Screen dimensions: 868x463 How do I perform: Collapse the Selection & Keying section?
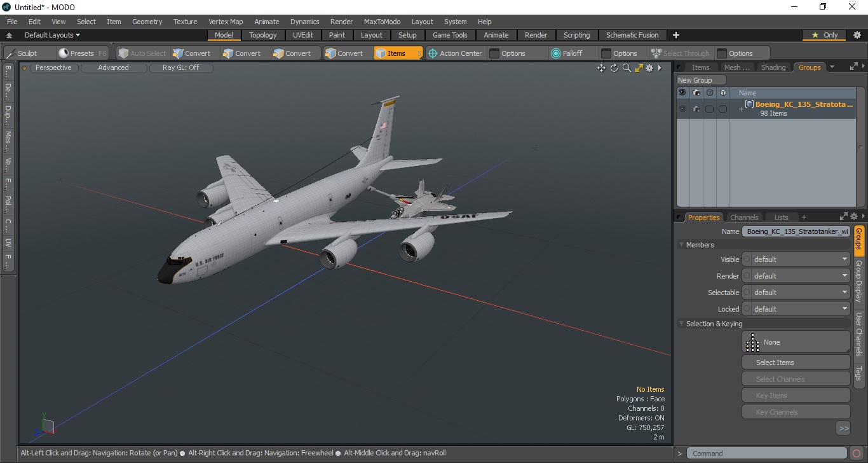682,324
